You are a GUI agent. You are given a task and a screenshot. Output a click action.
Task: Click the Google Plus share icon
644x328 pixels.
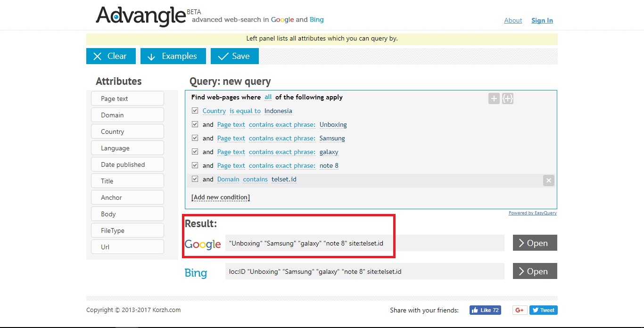pyautogui.click(x=520, y=310)
